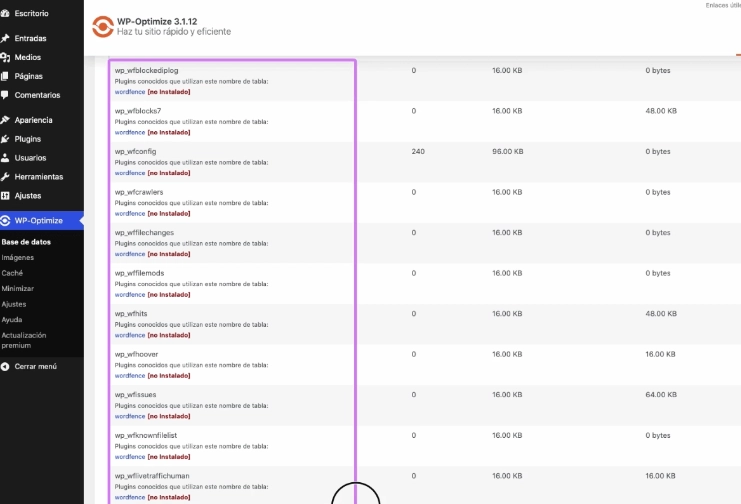Image resolution: width=741 pixels, height=504 pixels.
Task: Open Entradas menu item
Action: (x=30, y=38)
